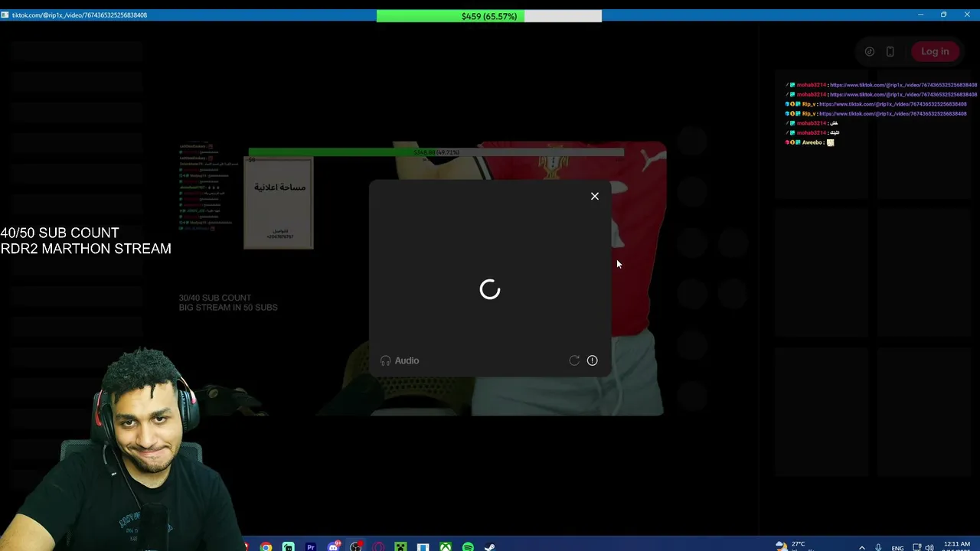
Task: Open Steam from the taskbar
Action: [490, 547]
